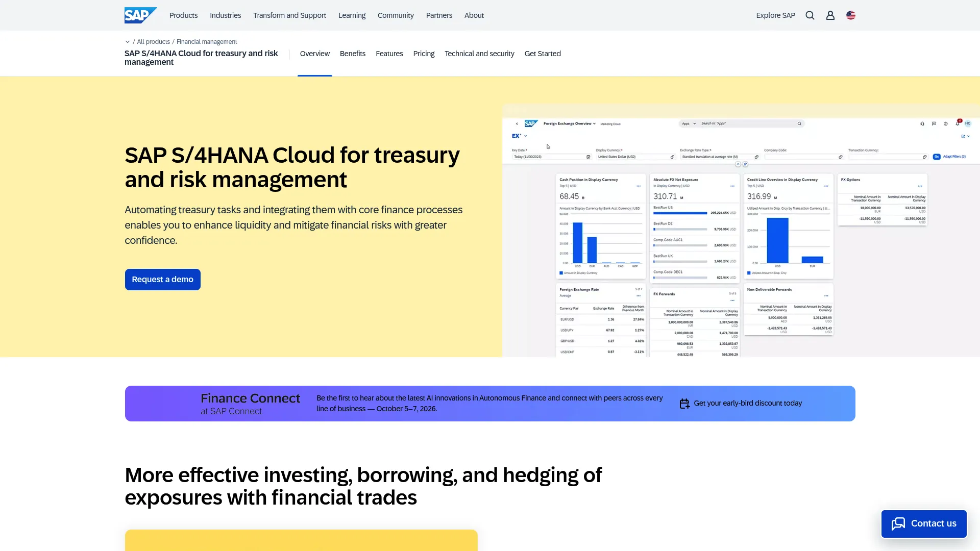Open the Learning menu
This screenshot has height=551, width=980.
point(352,15)
